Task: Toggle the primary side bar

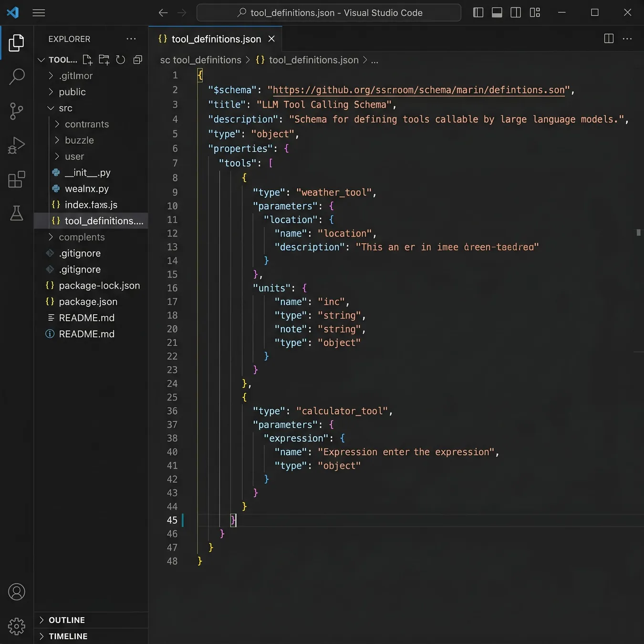Action: [x=478, y=13]
